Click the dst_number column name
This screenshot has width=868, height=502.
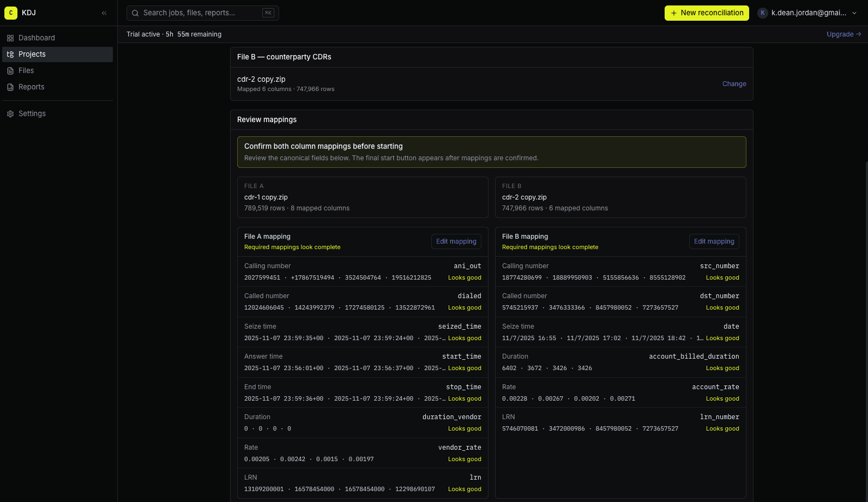click(720, 296)
